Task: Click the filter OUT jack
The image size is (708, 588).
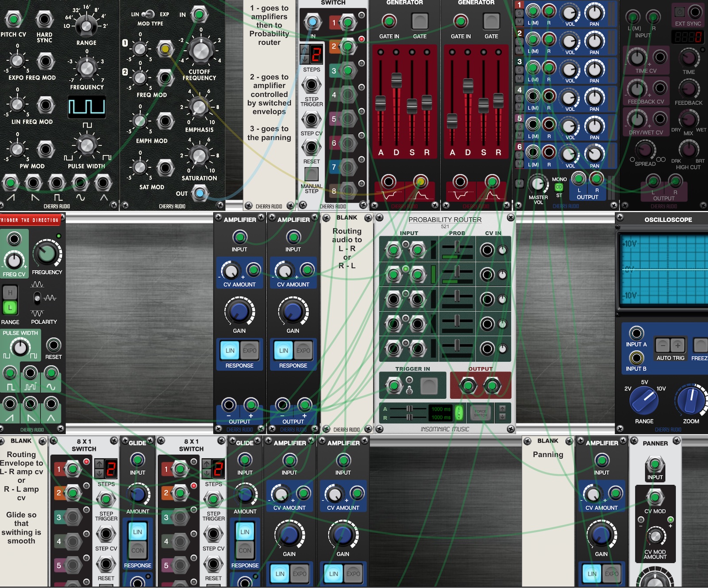Action: [x=200, y=193]
